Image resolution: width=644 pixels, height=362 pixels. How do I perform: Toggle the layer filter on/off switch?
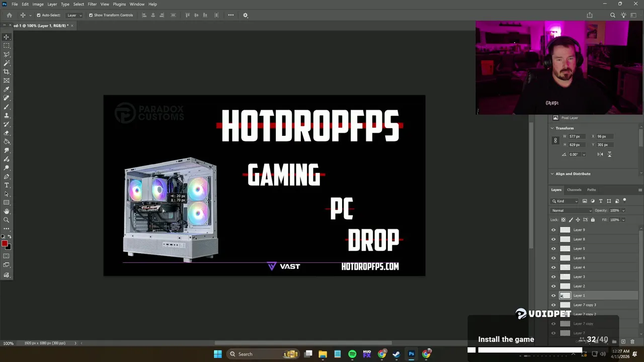625,201
